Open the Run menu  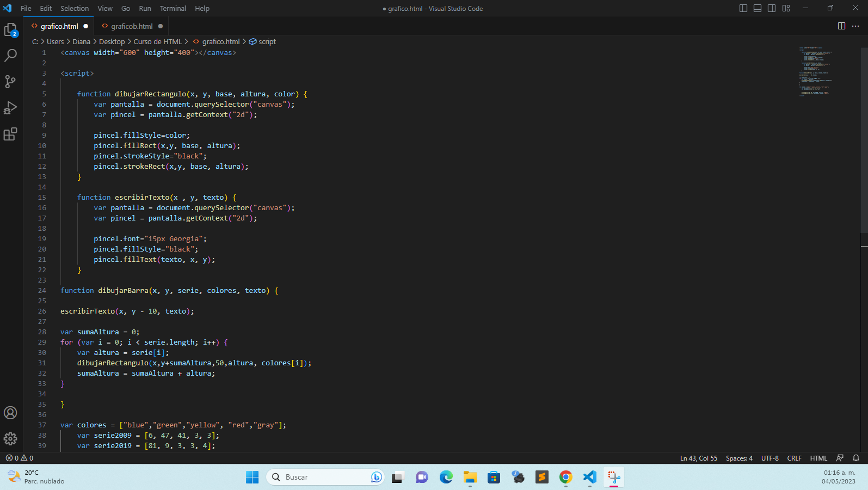click(x=145, y=8)
